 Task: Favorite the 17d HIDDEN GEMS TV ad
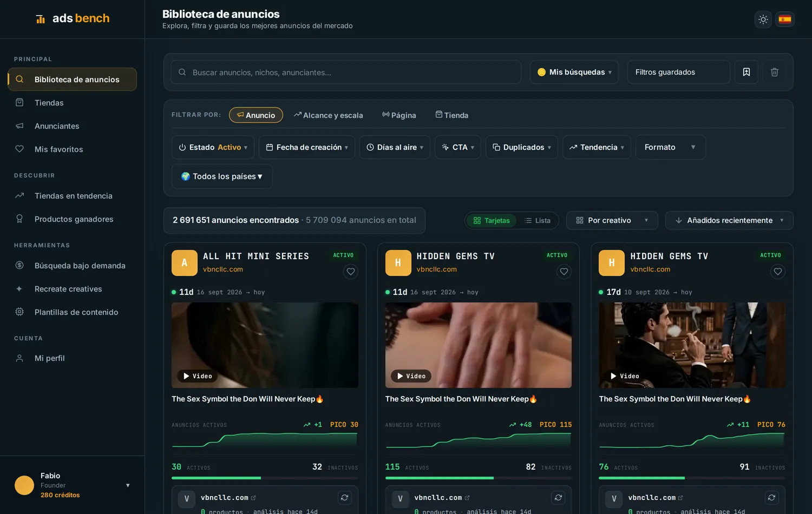coord(778,272)
